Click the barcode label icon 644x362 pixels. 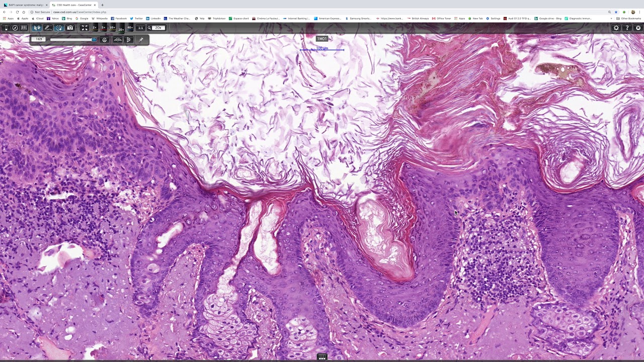point(24,28)
